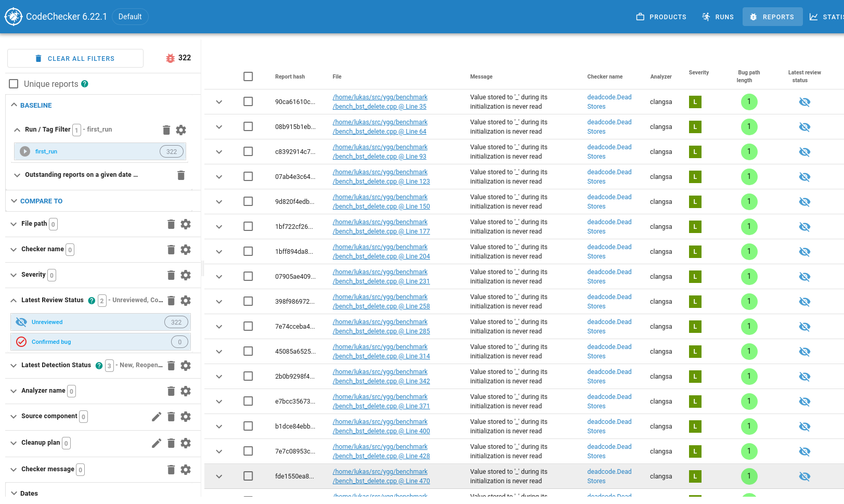Edit Source component with pencil icon
The width and height of the screenshot is (844, 504).
coord(157,417)
